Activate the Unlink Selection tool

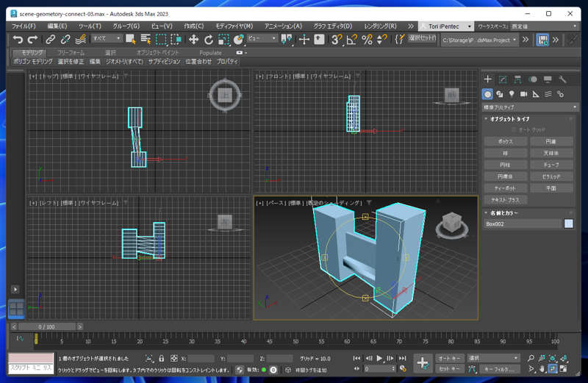coord(65,40)
